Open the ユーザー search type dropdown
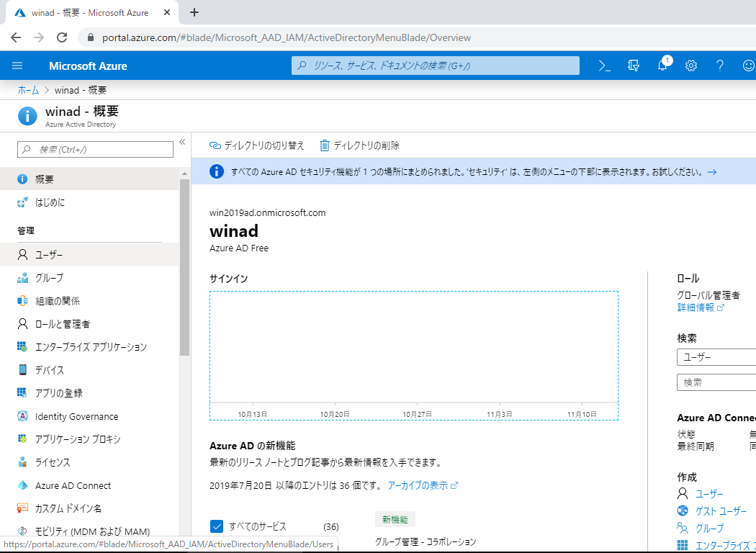This screenshot has width=756, height=553. pos(716,357)
